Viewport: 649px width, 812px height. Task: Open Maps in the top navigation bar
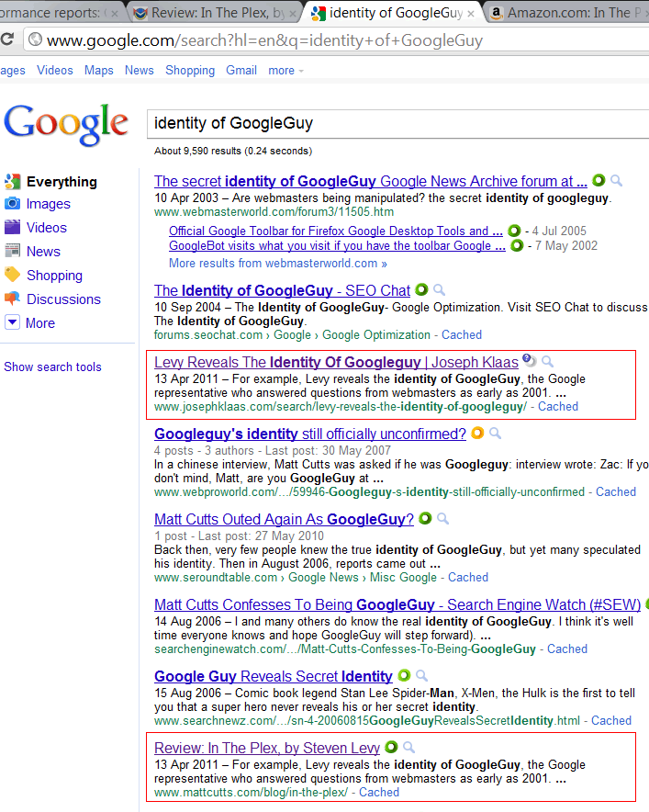click(99, 71)
